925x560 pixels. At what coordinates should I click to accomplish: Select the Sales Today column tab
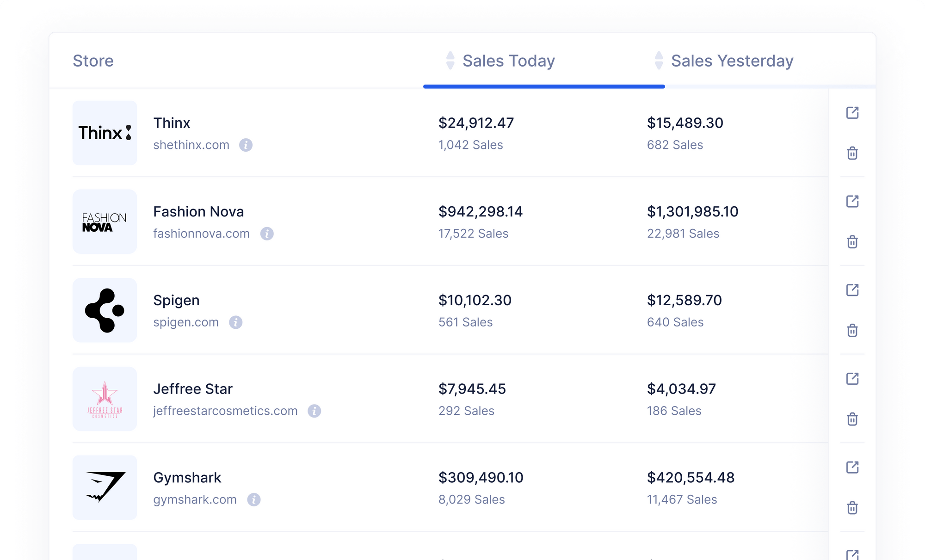(509, 60)
